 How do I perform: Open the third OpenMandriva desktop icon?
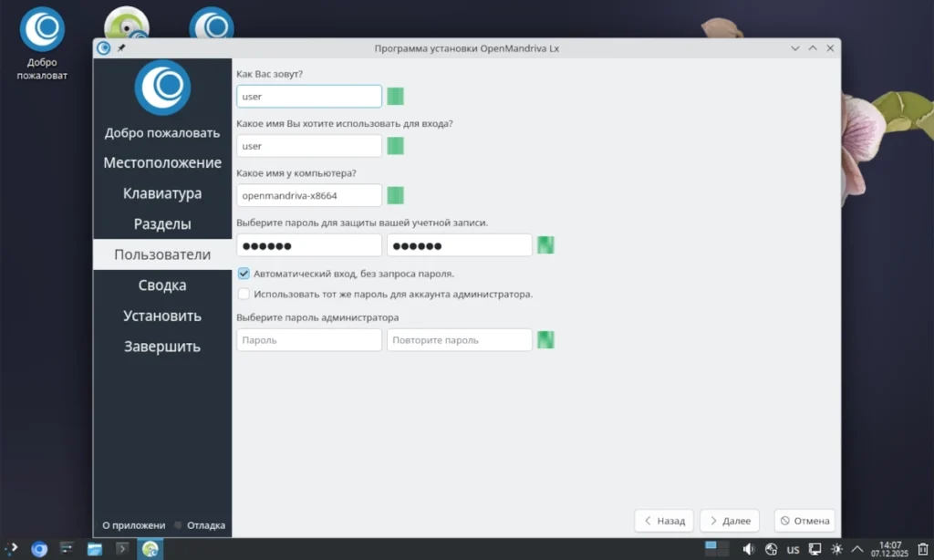pyautogui.click(x=212, y=24)
